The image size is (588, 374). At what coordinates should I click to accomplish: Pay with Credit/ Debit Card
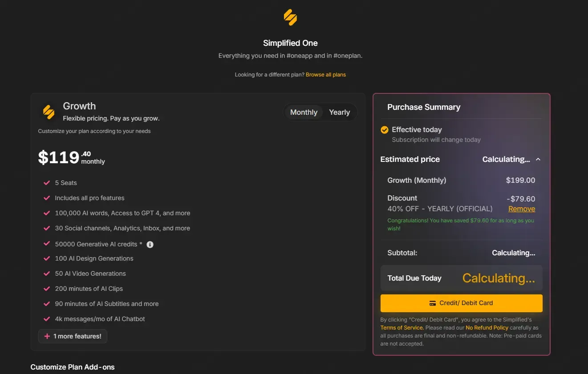pos(461,303)
